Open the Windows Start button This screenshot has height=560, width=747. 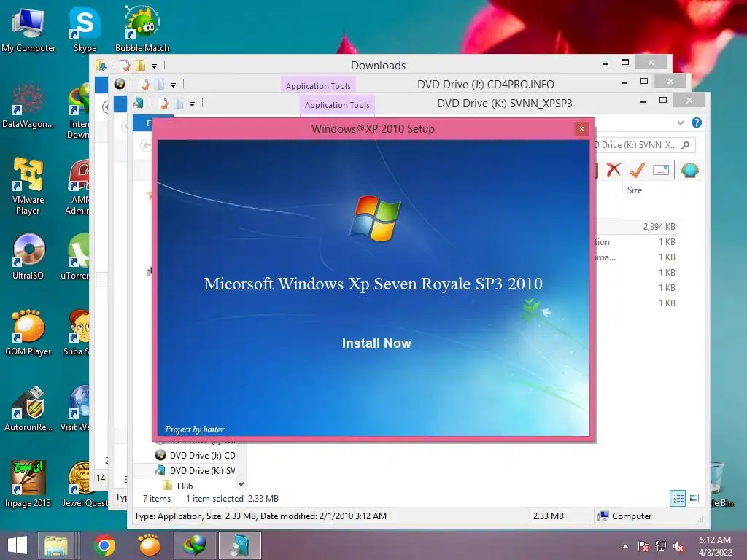[18, 545]
